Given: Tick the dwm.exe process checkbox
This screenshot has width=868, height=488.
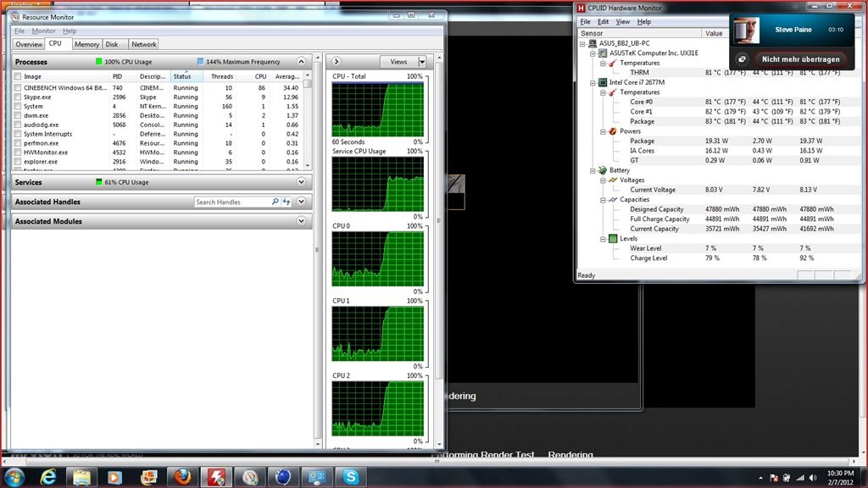Looking at the screenshot, I should pyautogui.click(x=18, y=115).
